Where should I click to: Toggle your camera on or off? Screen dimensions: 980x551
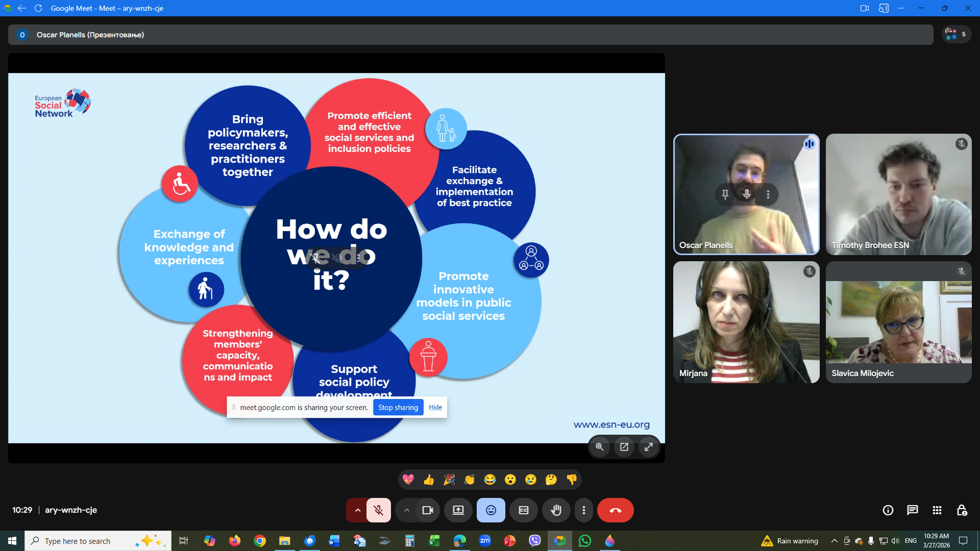(427, 510)
